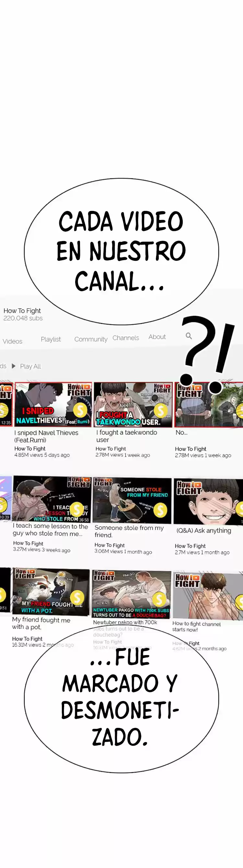Click '4.85M views 5 days ago' text
This screenshot has height=868, width=243.
42,455
